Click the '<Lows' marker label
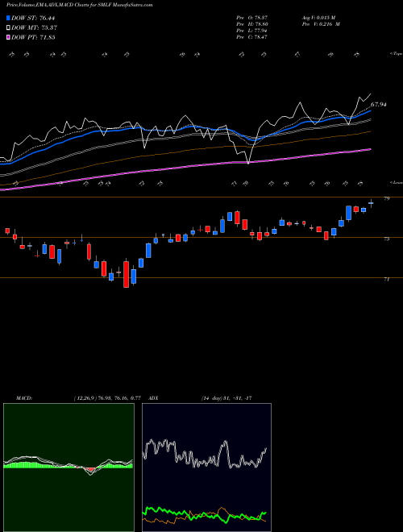The width and height of the screenshot is (403, 532). pos(396,182)
